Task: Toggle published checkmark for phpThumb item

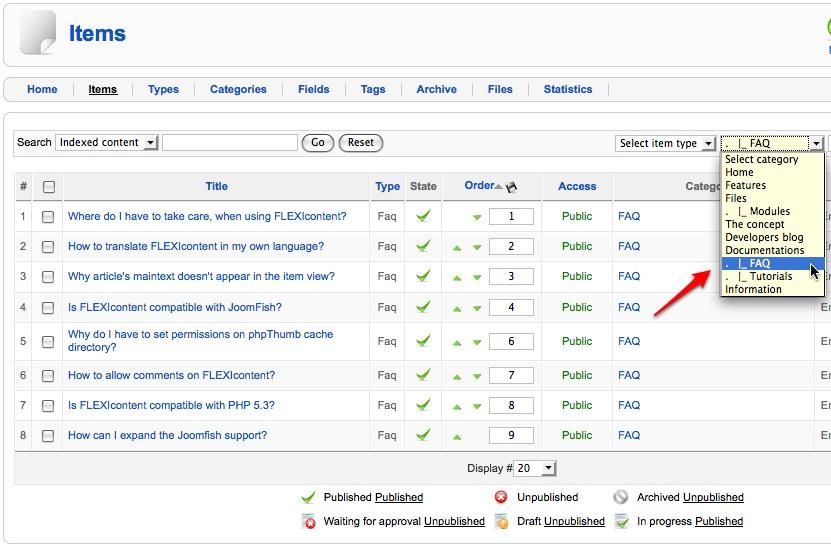Action: point(423,341)
